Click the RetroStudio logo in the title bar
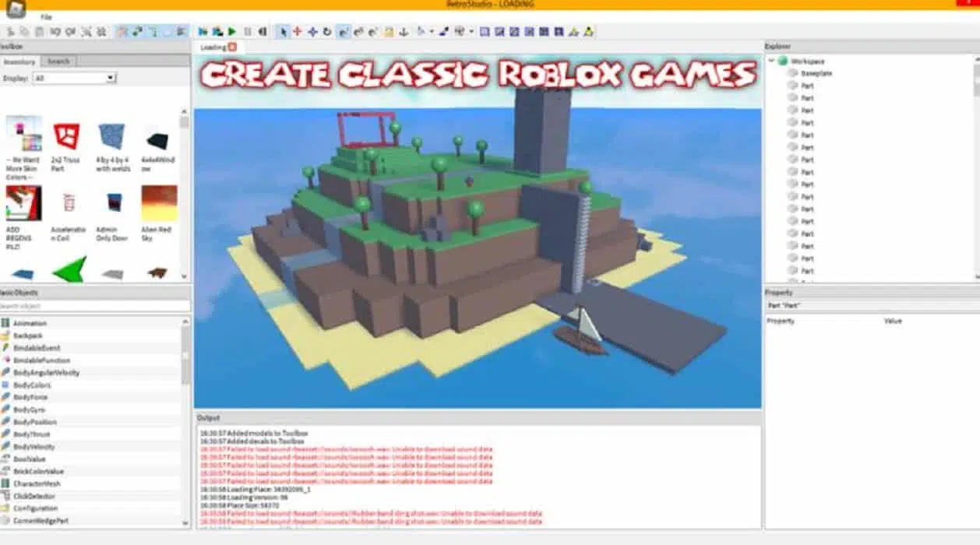The image size is (980, 545). [15, 9]
